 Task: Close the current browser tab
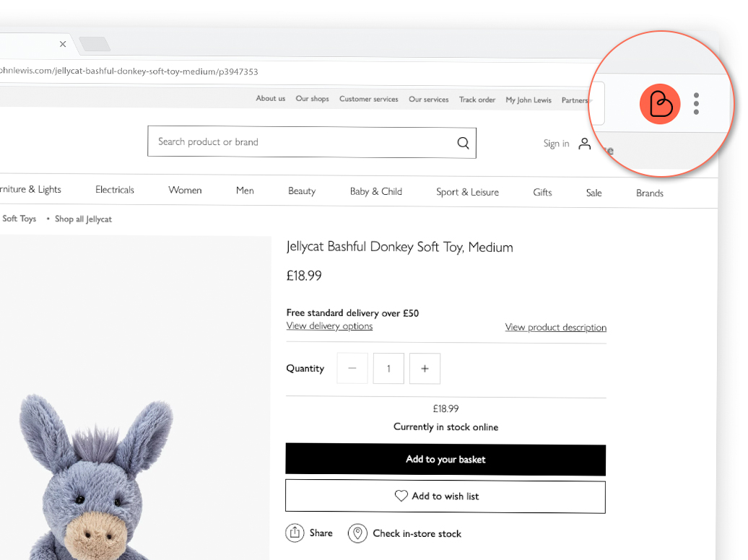(63, 44)
